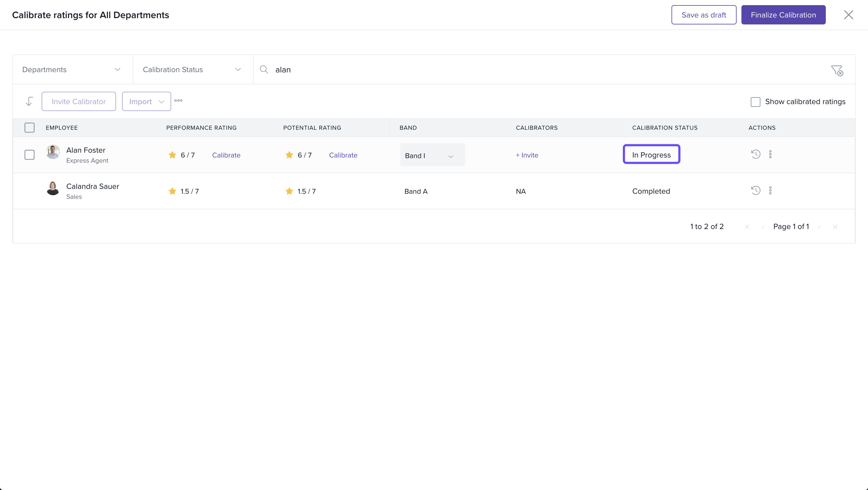Calibrate Alan Foster's performance rating
868x490 pixels.
pos(226,155)
